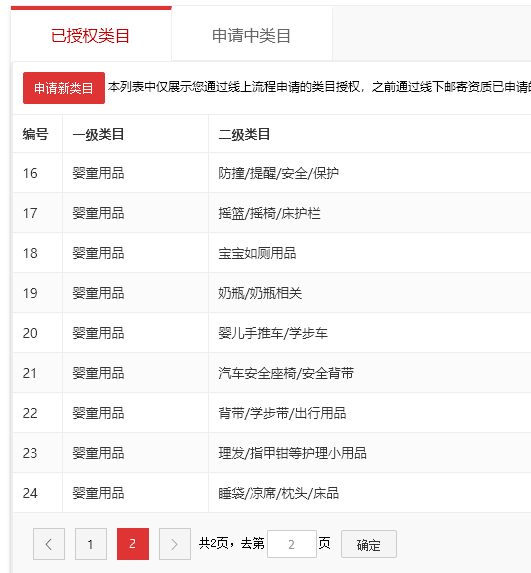This screenshot has height=573, width=531.
Task: Click 婴童用品 in row 20
Action: pyautogui.click(x=98, y=333)
